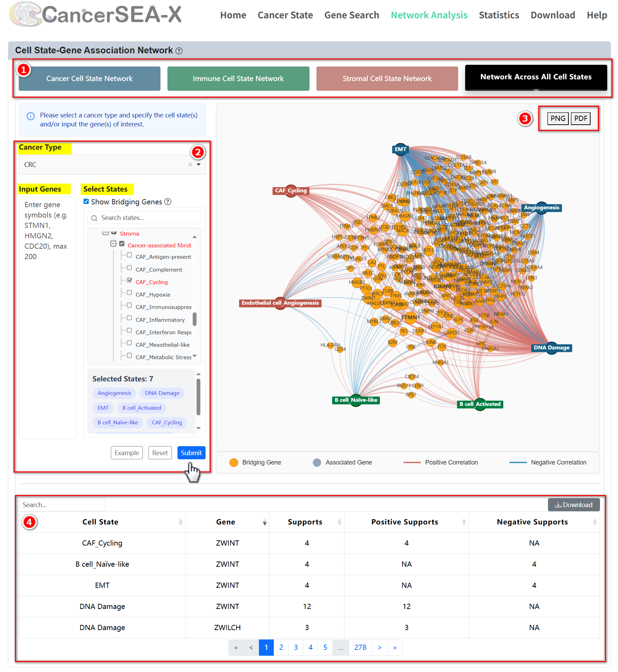This screenshot has width=618, height=672.
Task: Open the Statistics page from the navigation
Action: 499,15
